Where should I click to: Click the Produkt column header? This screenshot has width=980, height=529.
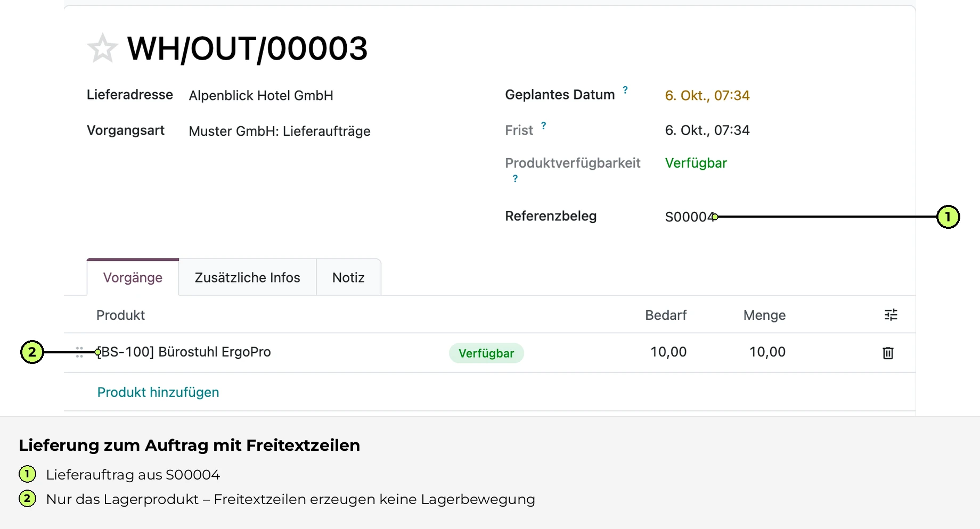(x=120, y=316)
